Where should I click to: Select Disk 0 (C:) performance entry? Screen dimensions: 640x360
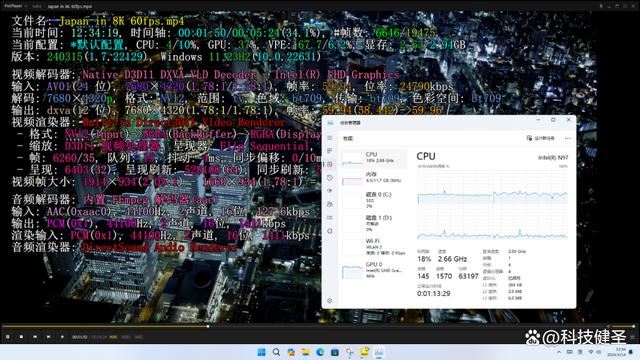click(374, 200)
